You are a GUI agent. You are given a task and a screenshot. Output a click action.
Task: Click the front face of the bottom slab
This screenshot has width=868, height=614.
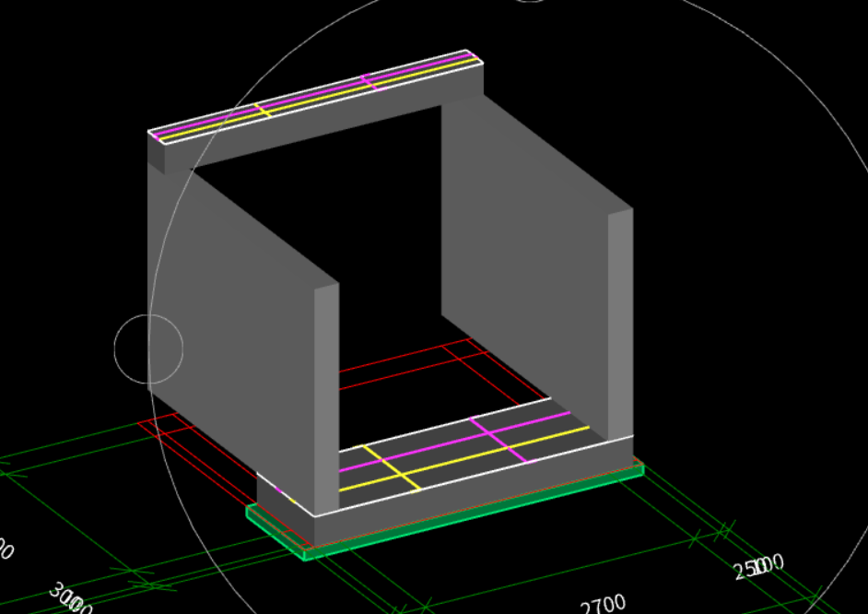coord(474,491)
